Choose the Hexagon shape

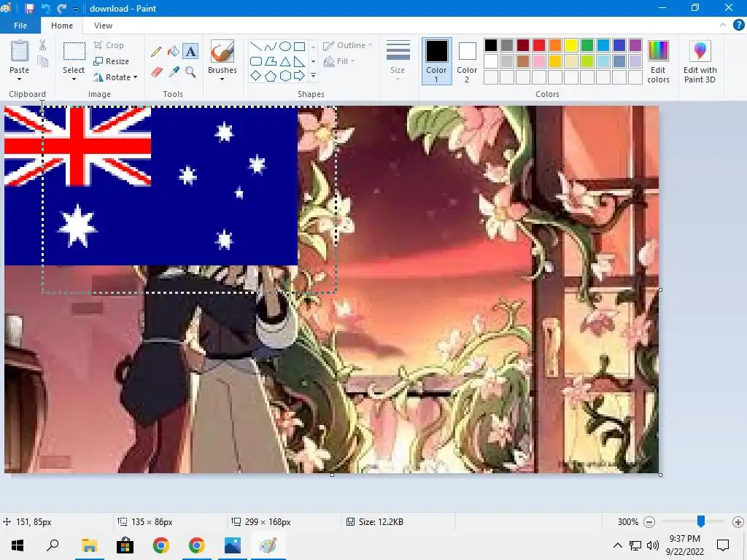pyautogui.click(x=285, y=75)
